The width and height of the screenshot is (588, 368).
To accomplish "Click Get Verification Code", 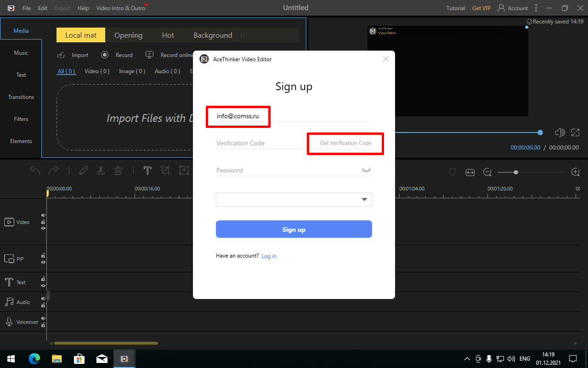I will [346, 143].
